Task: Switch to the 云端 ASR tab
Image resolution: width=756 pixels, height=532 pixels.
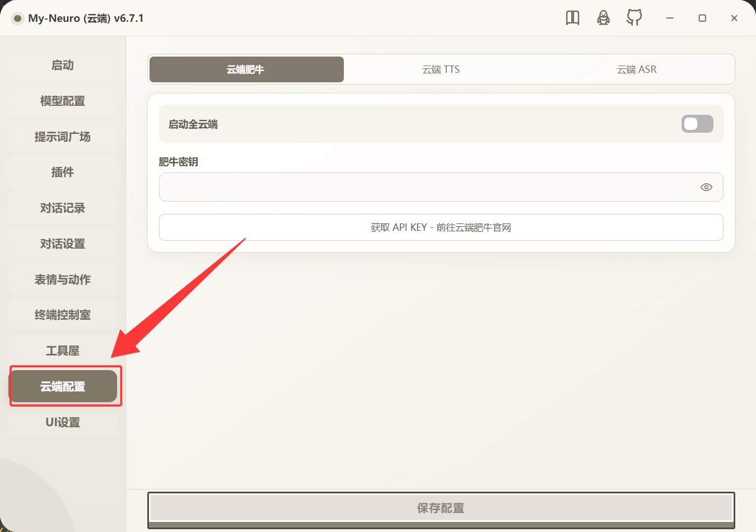Action: coord(636,69)
